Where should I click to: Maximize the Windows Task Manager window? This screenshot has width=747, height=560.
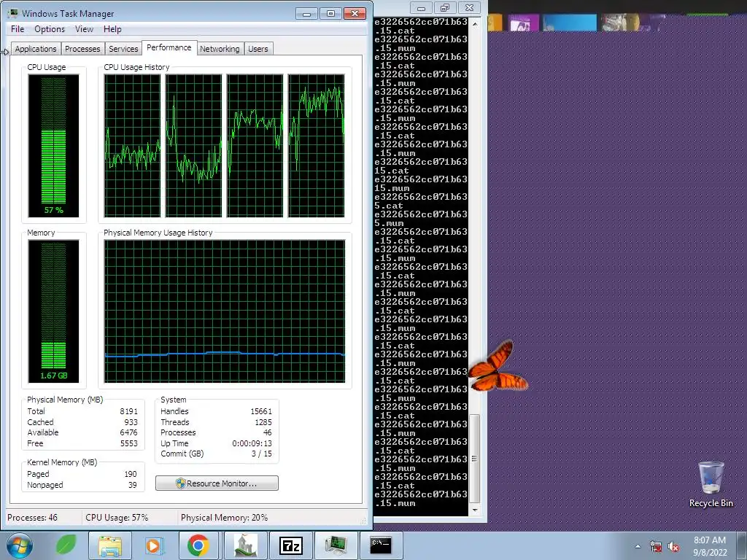pyautogui.click(x=330, y=13)
